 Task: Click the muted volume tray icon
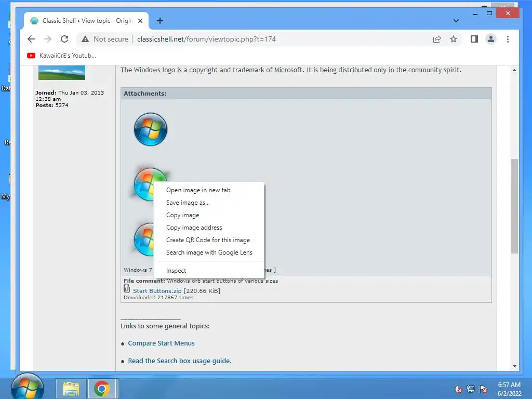[x=458, y=389]
